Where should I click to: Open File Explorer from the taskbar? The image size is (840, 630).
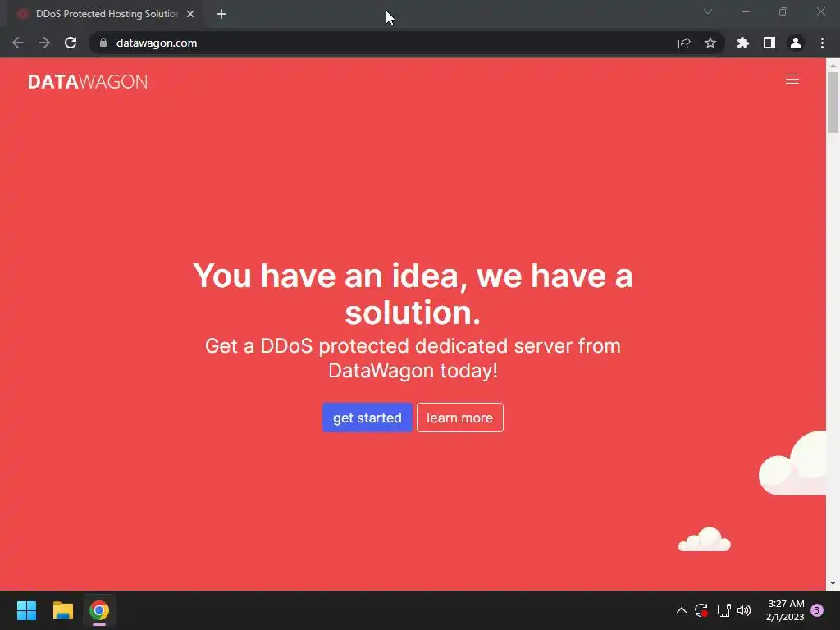(62, 610)
